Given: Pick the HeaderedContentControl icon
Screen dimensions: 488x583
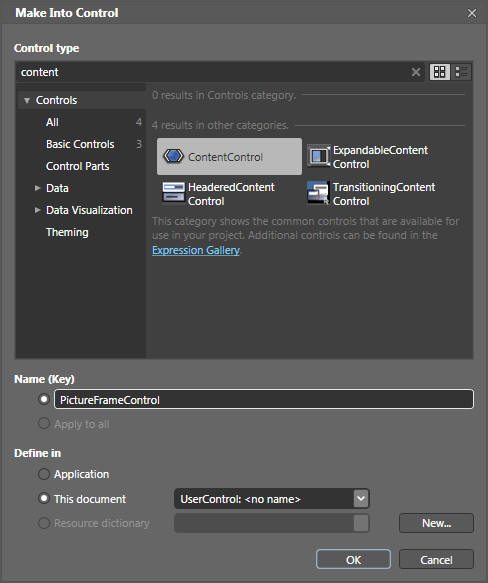Looking at the screenshot, I should 173,192.
